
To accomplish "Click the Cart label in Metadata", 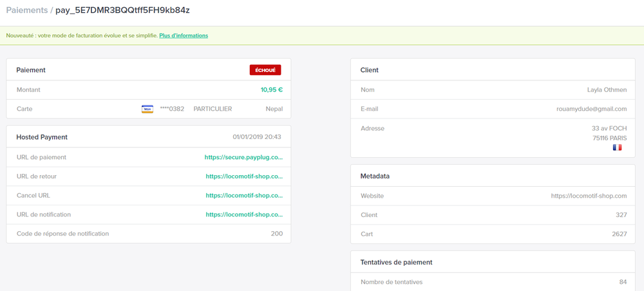I will pos(367,234).
